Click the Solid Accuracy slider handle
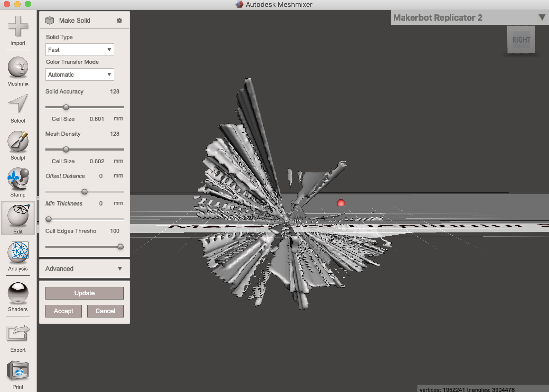Image resolution: width=549 pixels, height=392 pixels. click(x=66, y=107)
